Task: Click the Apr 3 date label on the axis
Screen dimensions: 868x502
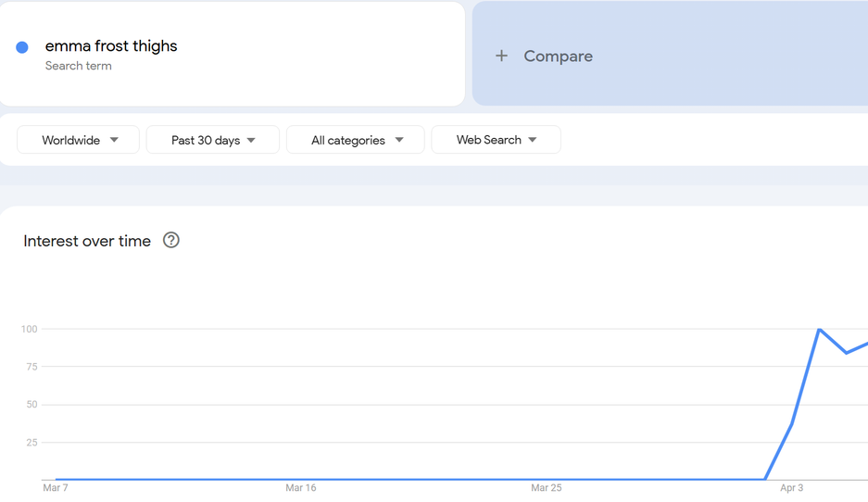Action: 792,487
